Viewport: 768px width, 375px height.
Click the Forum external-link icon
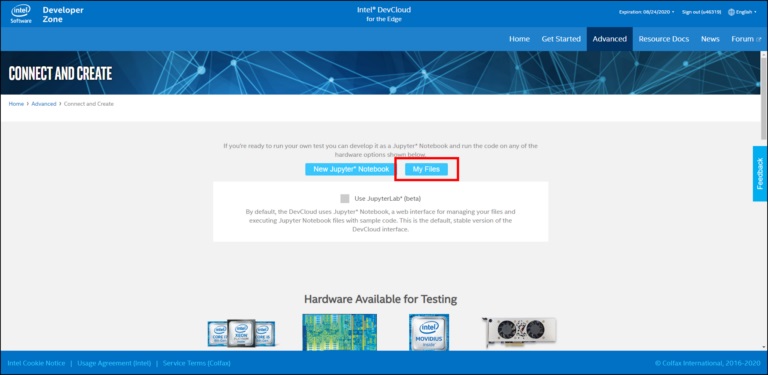coord(759,40)
